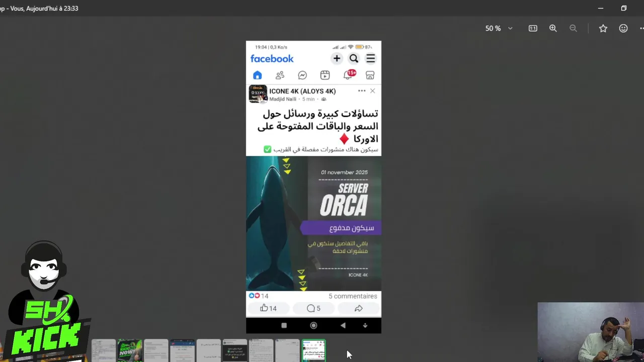This screenshot has width=644, height=362.
Task: Click the actual size 1:1 icon
Action: pos(533,29)
